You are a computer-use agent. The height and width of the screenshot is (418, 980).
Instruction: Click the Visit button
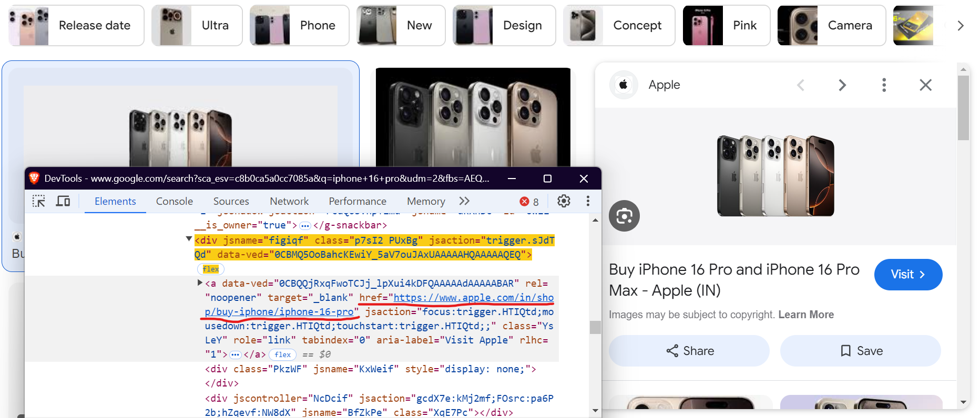point(908,275)
